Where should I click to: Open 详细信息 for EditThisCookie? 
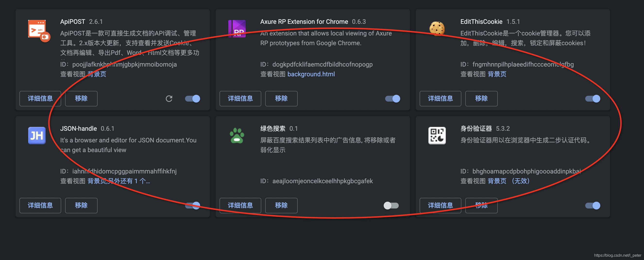(x=440, y=99)
